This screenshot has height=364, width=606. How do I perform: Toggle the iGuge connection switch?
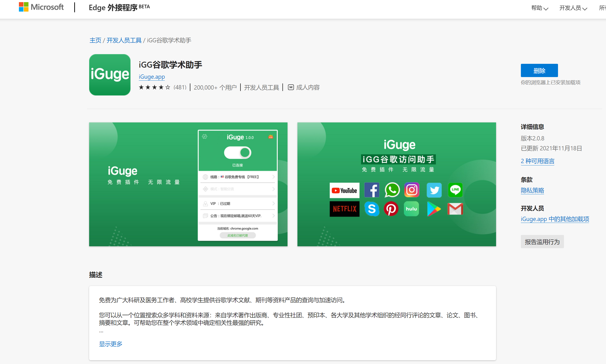pyautogui.click(x=237, y=152)
